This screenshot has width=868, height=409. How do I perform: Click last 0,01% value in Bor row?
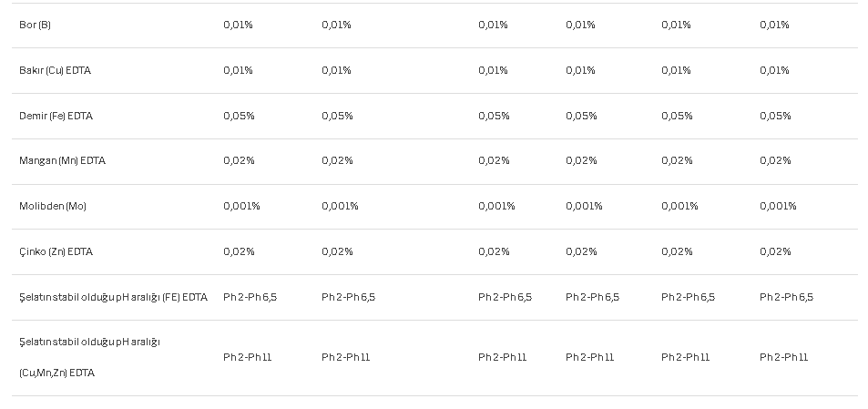[x=774, y=25]
